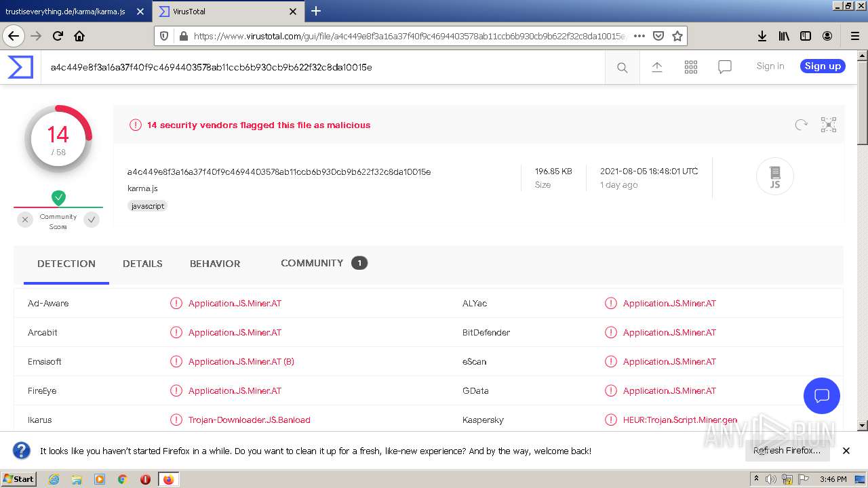Open the Firefox hamburger menu

click(x=854, y=36)
